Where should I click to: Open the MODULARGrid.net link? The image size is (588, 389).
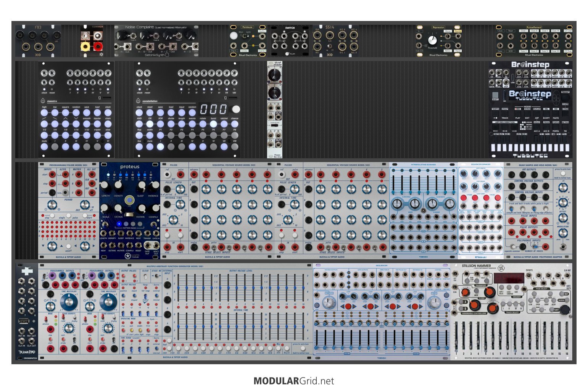(294, 381)
